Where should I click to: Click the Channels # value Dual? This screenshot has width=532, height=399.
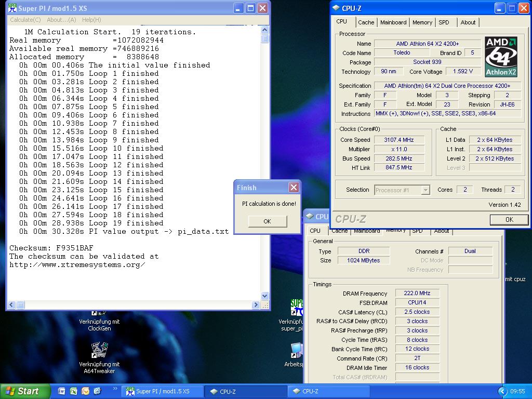point(470,251)
